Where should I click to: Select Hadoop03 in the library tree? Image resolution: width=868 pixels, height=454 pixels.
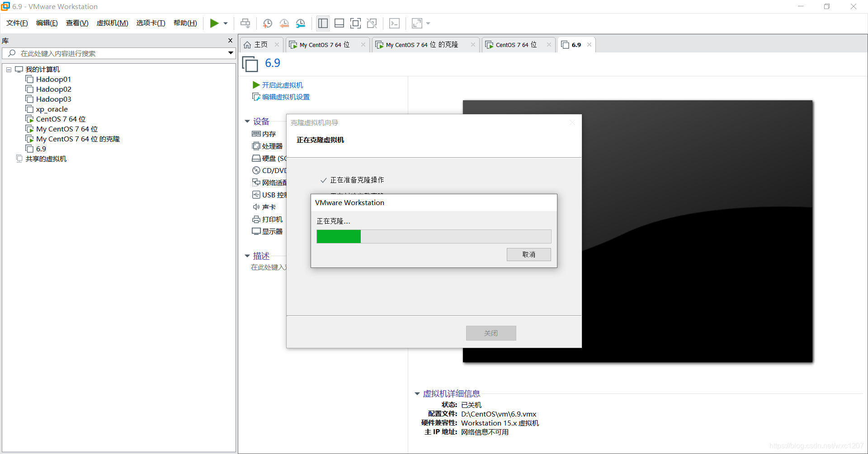click(53, 99)
